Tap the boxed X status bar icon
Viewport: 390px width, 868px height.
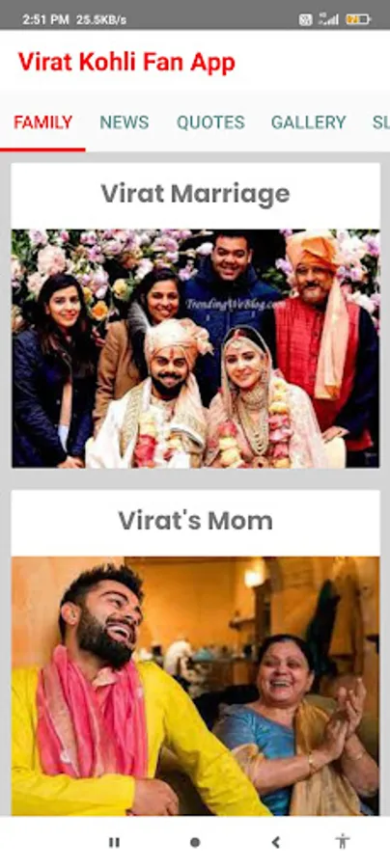coord(305,20)
